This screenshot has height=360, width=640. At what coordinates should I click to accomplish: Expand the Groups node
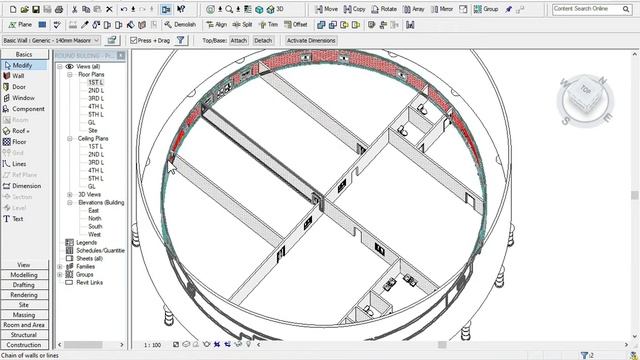[60, 275]
